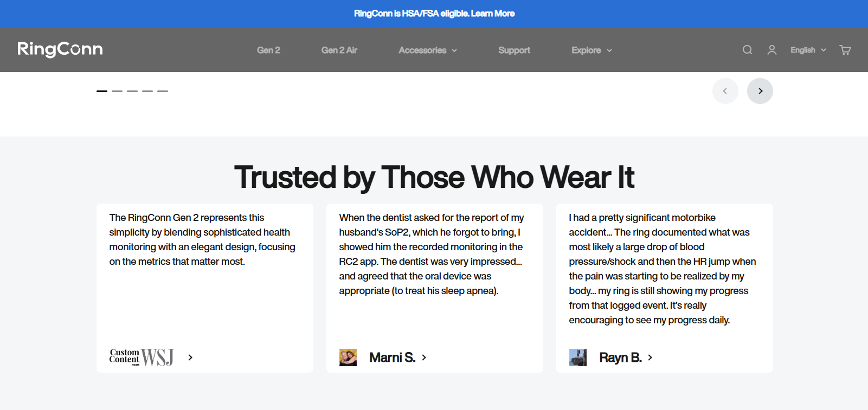Open the shopping cart icon
The width and height of the screenshot is (868, 410).
click(845, 50)
